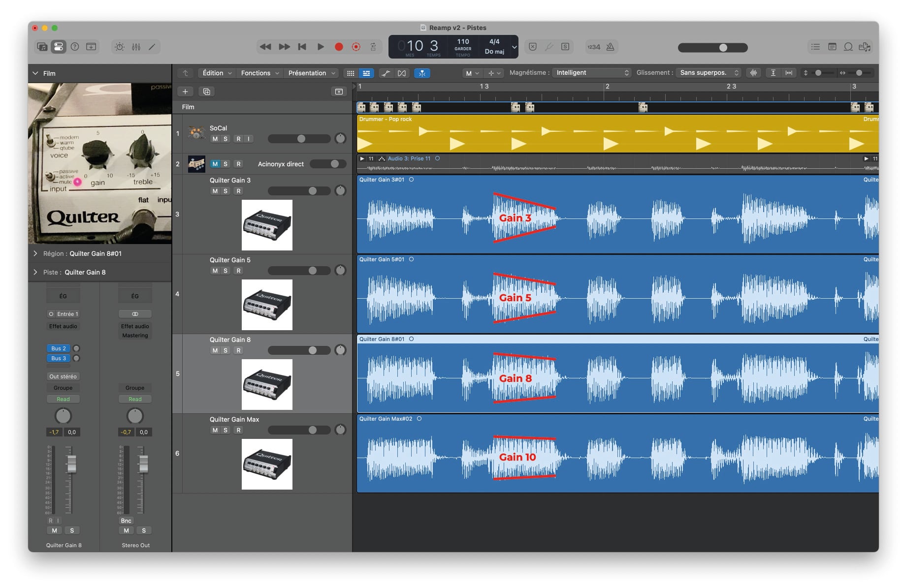This screenshot has width=904, height=588.
Task: Collapse the Film section chevron
Action: (35, 73)
